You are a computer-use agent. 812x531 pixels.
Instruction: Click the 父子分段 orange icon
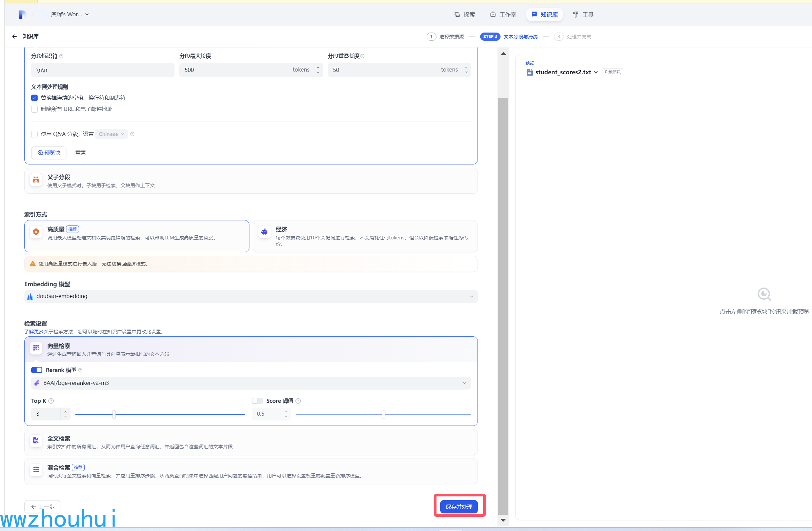coord(36,180)
